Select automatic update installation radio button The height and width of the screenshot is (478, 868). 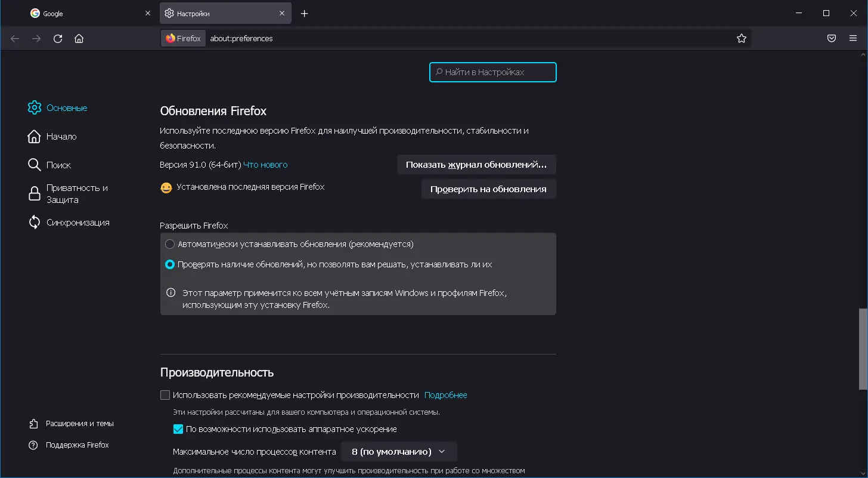[170, 243]
